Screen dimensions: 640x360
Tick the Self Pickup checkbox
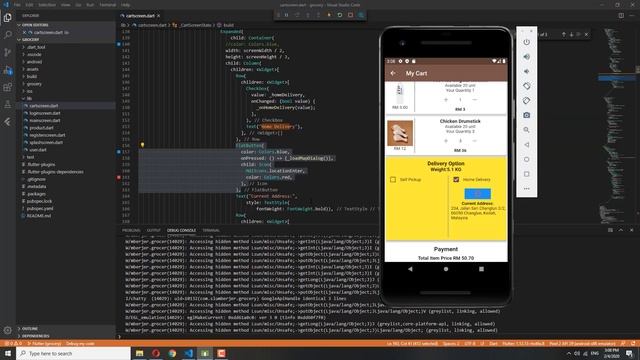pos(393,180)
